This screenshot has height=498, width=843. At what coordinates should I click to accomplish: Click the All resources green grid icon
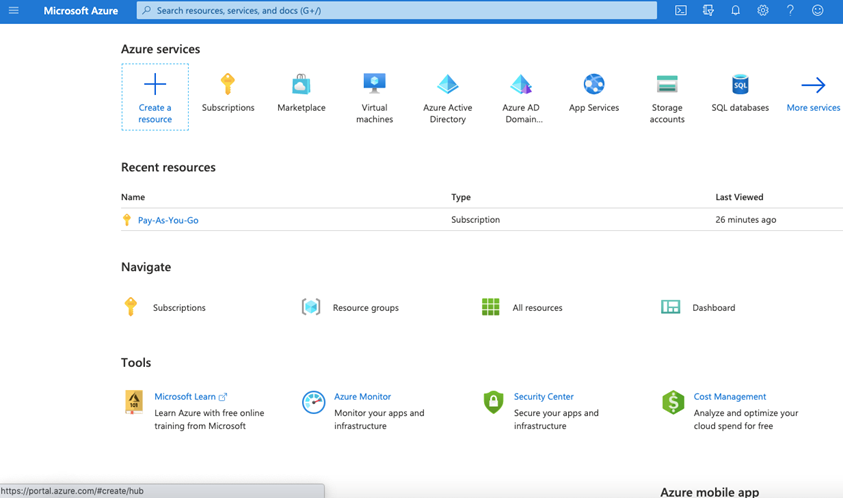point(490,307)
